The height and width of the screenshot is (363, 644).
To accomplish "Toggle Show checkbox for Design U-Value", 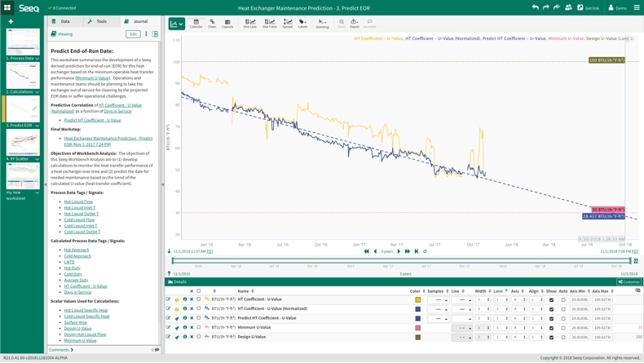I will (551, 337).
